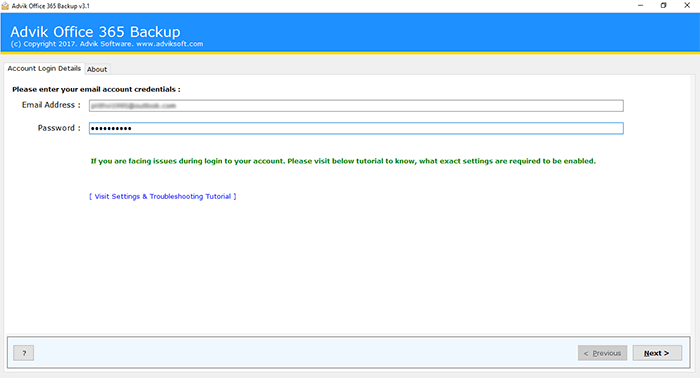Click the "Advik Office 365 Backup" banner title
The height and width of the screenshot is (378, 700).
tap(95, 32)
